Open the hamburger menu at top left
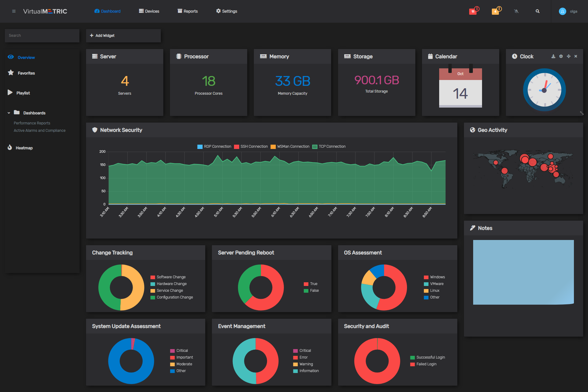Image resolution: width=588 pixels, height=392 pixels. pos(14,11)
